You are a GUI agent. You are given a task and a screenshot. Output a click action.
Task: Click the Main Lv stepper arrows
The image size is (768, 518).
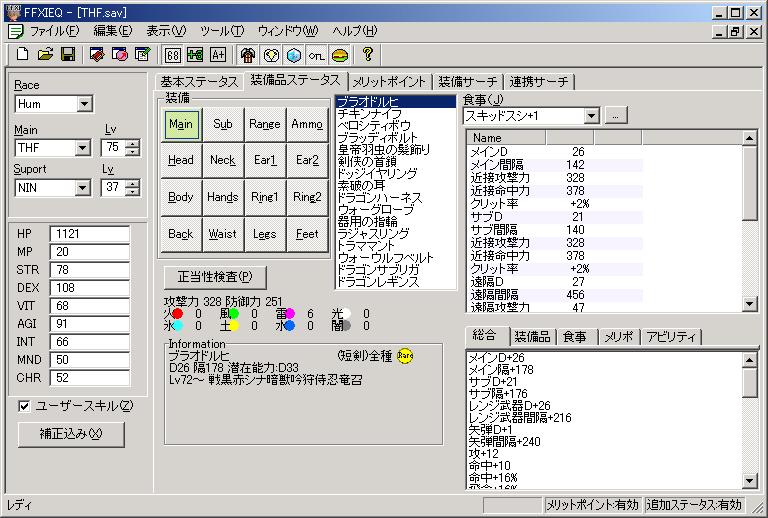(132, 147)
